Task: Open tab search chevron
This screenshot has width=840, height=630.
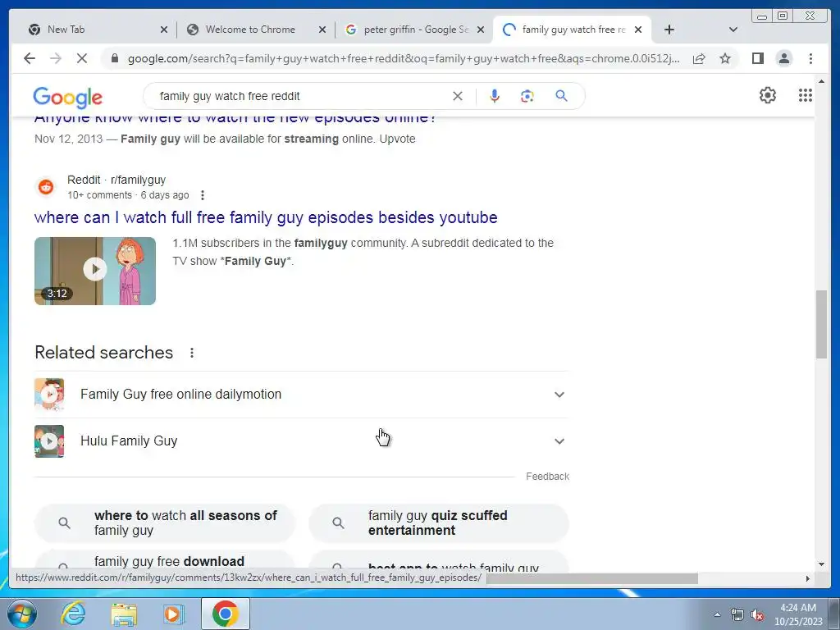Action: pyautogui.click(x=733, y=30)
